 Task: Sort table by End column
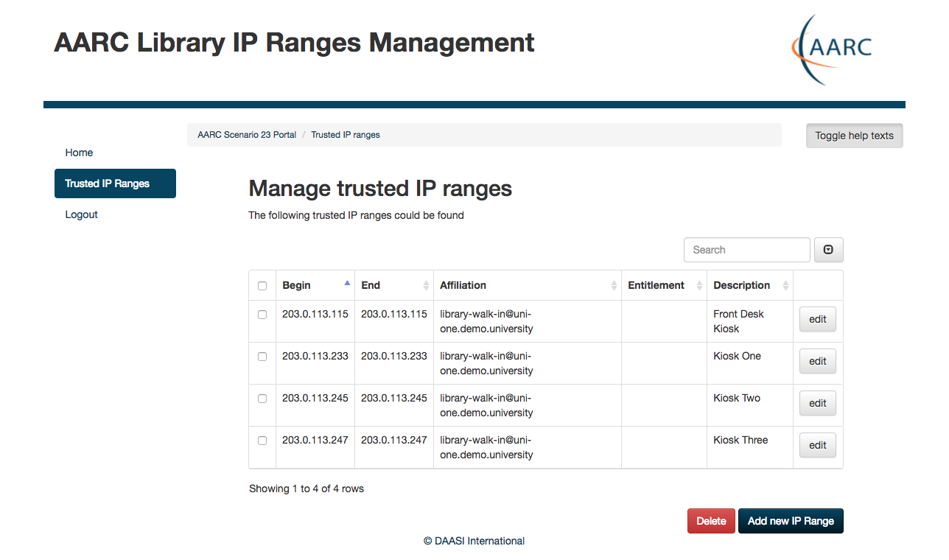coord(394,285)
